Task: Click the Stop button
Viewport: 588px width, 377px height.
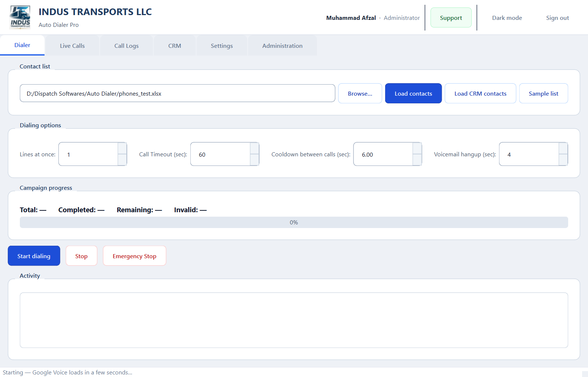Action: (x=81, y=256)
